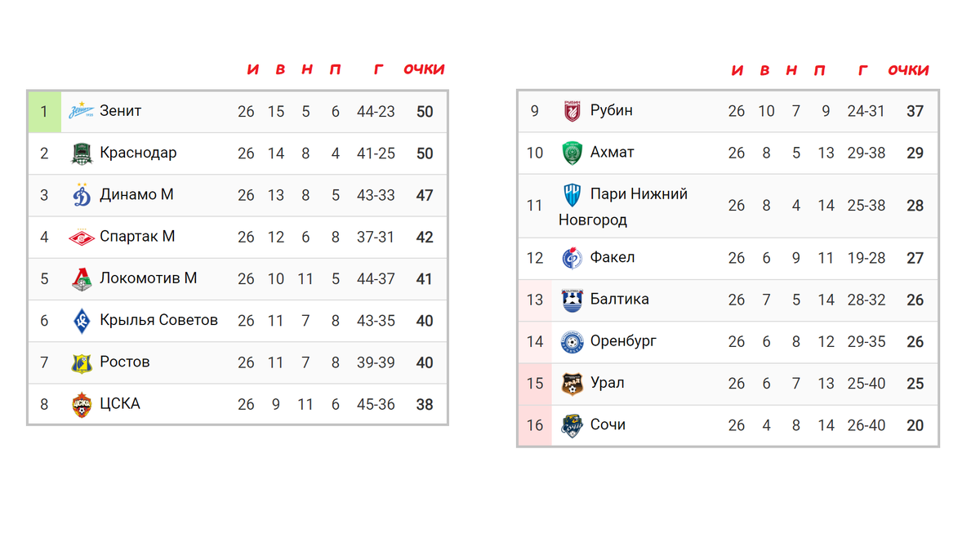Click the Krasnodar club crest
980x551 pixels.
tap(82, 153)
